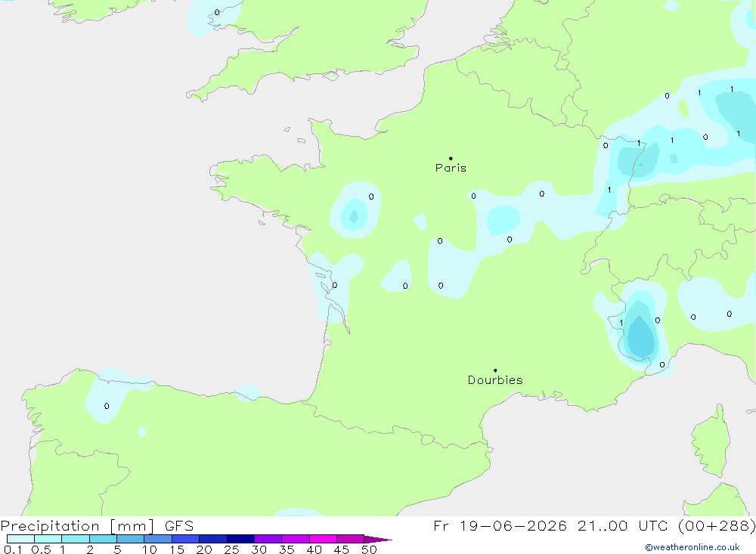Pick the 15–20 mm legend color swatch
Screen dimensions: 756x554
tap(186, 539)
